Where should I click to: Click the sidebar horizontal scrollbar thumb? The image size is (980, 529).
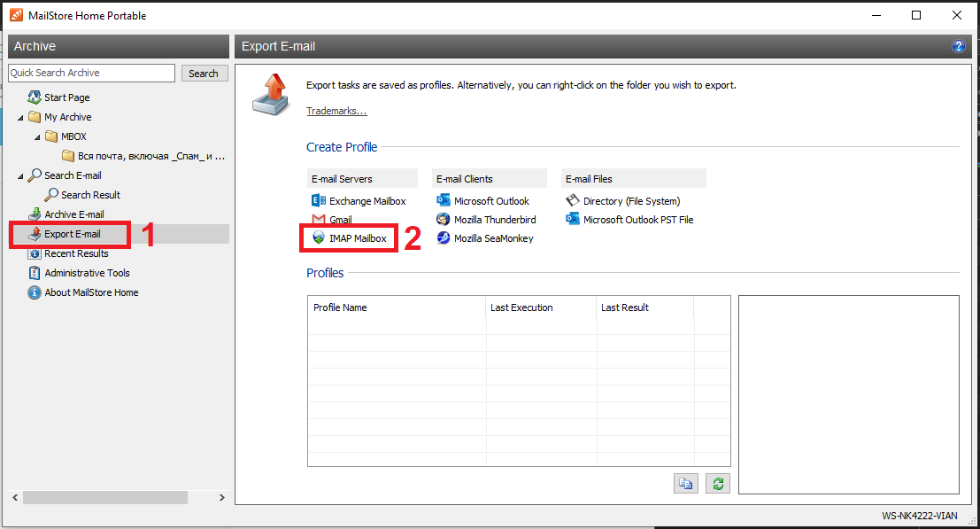105,498
